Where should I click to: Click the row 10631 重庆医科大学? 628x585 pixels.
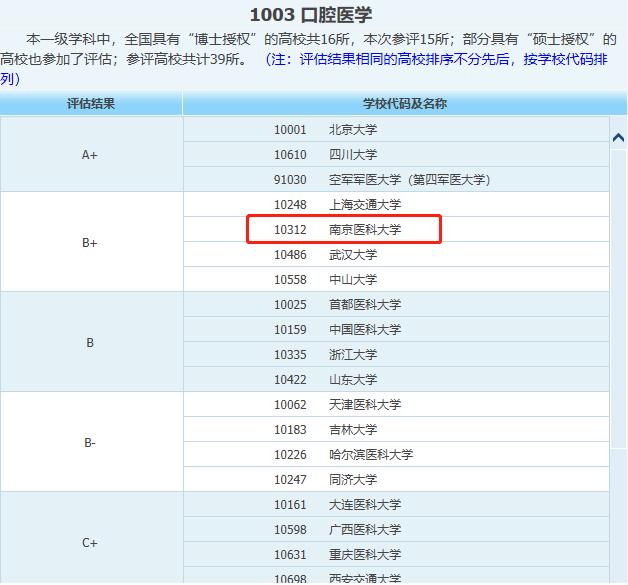click(x=396, y=555)
